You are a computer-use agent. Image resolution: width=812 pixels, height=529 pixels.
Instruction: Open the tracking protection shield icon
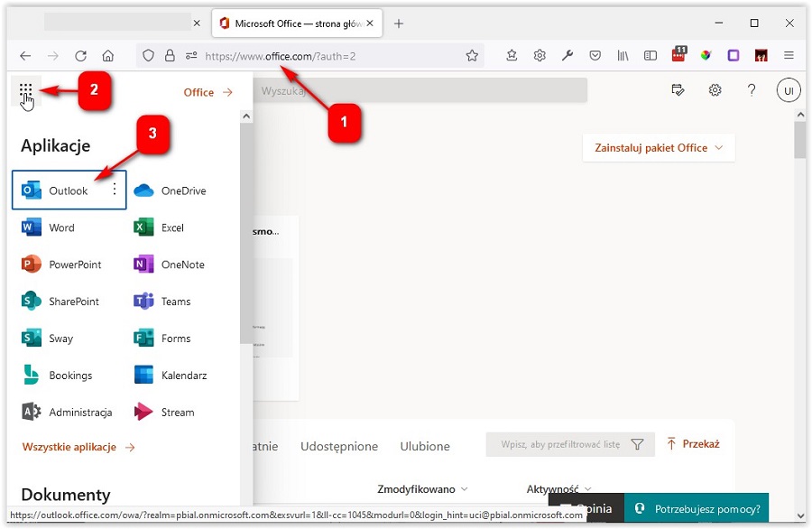pyautogui.click(x=148, y=55)
